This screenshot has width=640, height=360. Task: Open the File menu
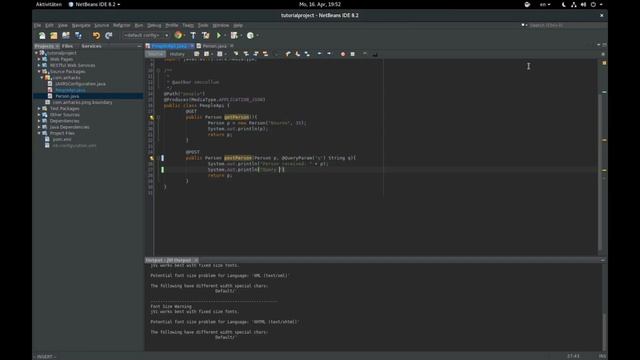(38, 25)
